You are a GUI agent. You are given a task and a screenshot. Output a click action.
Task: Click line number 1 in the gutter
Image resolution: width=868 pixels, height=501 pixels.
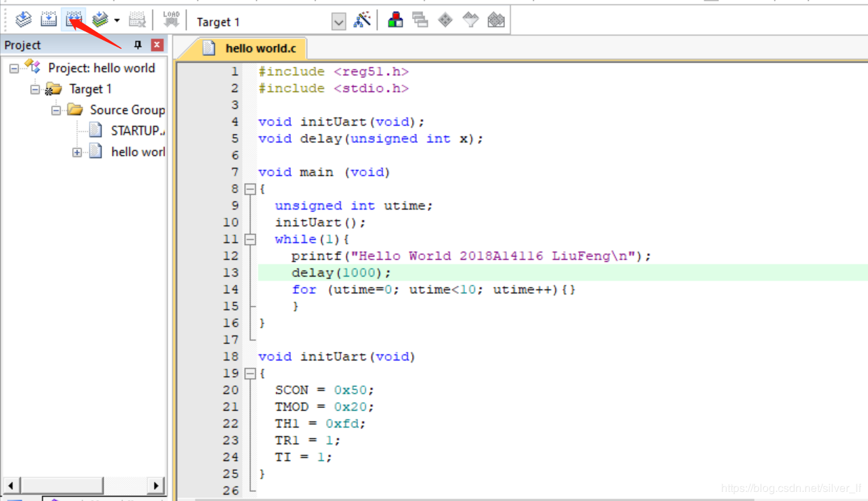tap(235, 71)
